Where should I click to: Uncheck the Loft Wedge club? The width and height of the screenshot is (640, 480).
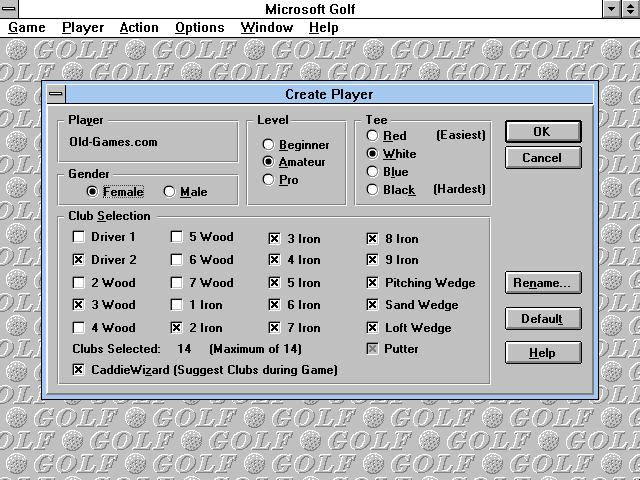[409, 327]
